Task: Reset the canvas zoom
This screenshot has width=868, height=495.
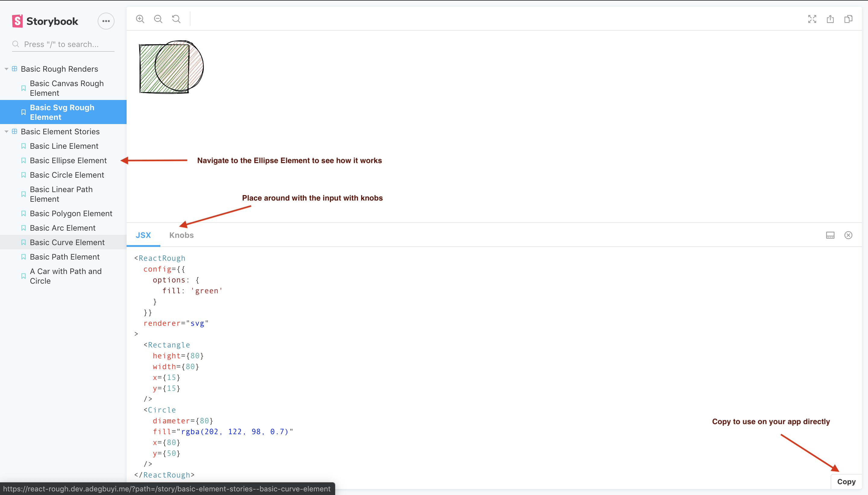Action: [x=176, y=19]
